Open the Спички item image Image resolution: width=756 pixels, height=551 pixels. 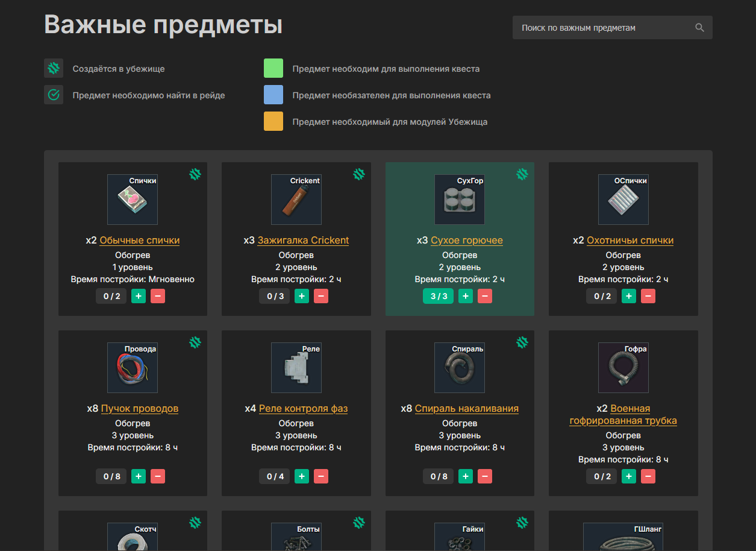[x=133, y=200]
